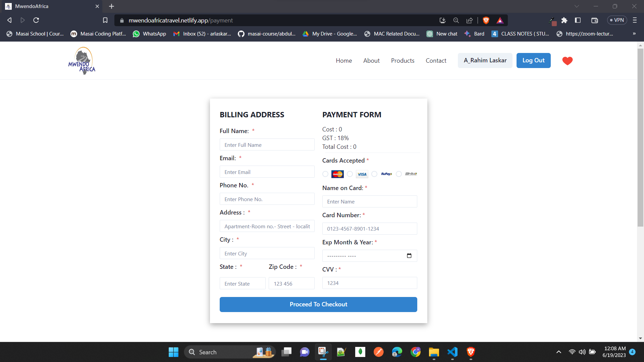
Task: Open the browser extensions puzzle icon
Action: [564, 20]
